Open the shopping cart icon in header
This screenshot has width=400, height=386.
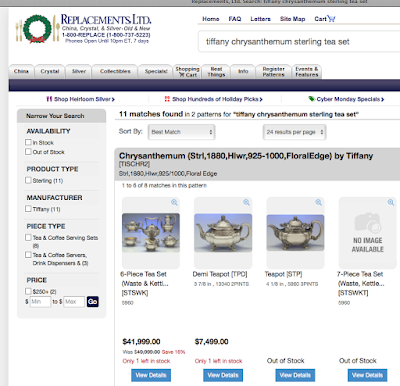pyautogui.click(x=331, y=19)
